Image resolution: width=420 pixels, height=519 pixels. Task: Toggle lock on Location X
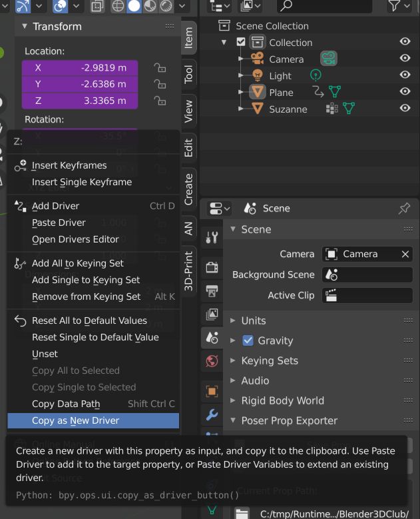coord(160,67)
